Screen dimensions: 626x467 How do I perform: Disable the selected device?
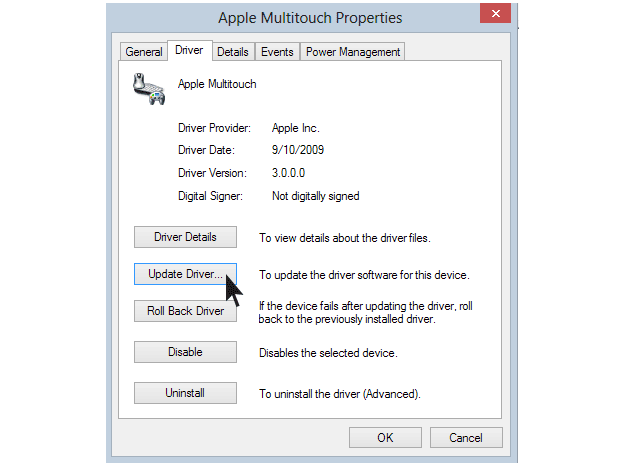click(x=185, y=352)
